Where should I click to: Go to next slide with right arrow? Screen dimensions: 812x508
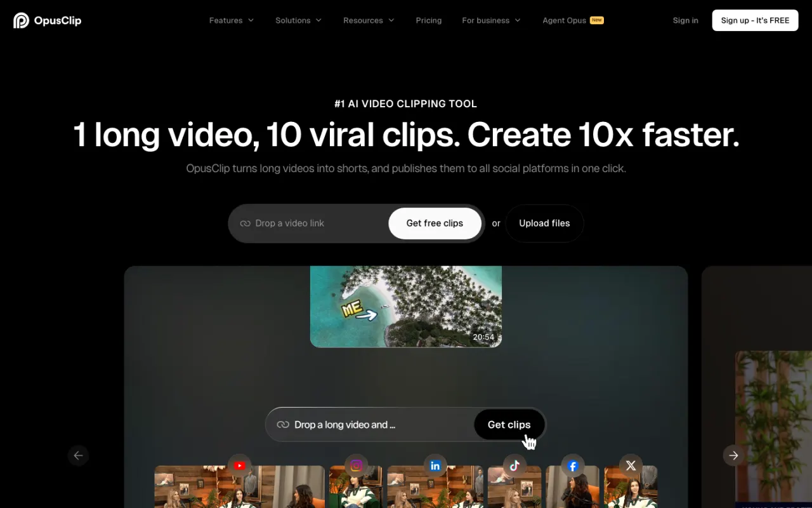click(733, 455)
